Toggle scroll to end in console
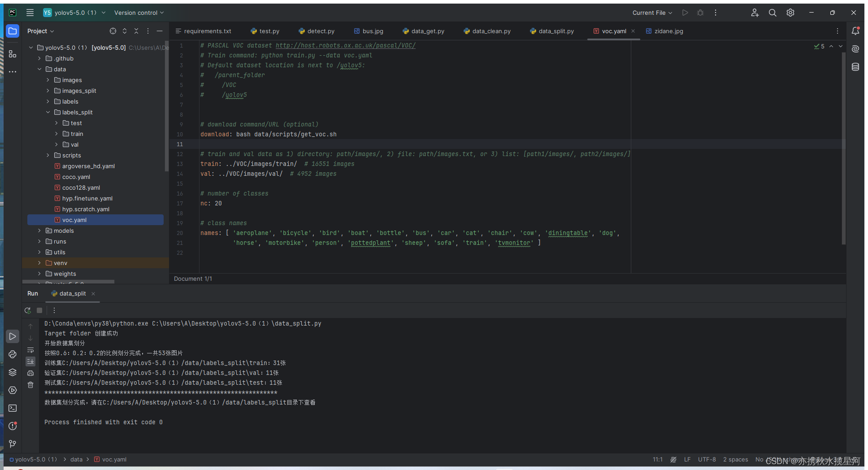The width and height of the screenshot is (868, 470). (30, 361)
